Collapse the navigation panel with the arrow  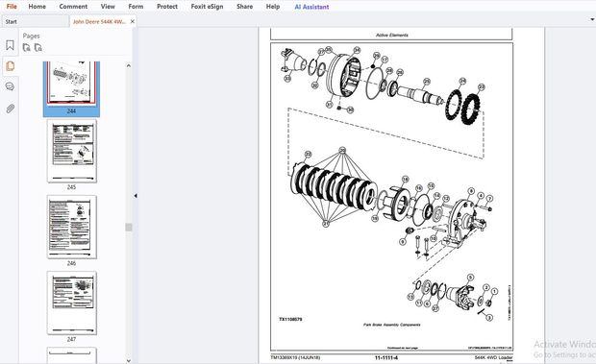136,196
